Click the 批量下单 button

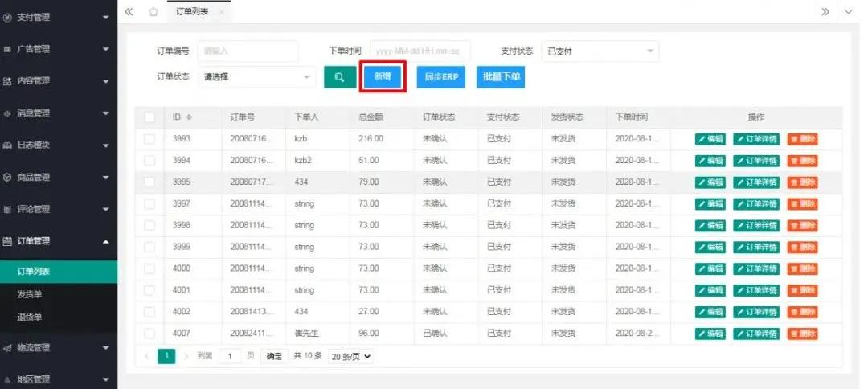pos(501,77)
